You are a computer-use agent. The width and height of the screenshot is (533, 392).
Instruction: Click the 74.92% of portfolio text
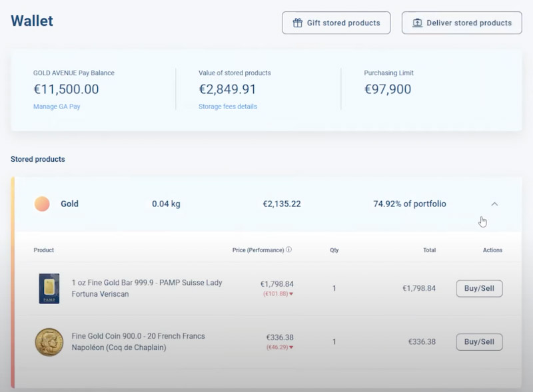(410, 204)
